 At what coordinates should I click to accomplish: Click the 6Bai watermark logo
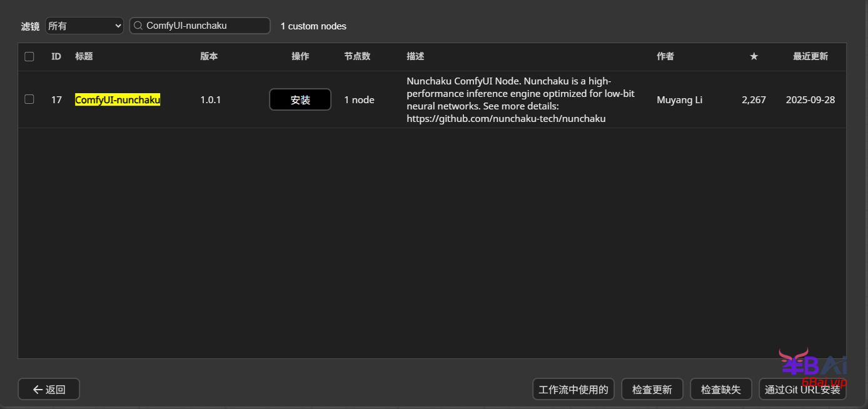pyautogui.click(x=813, y=366)
